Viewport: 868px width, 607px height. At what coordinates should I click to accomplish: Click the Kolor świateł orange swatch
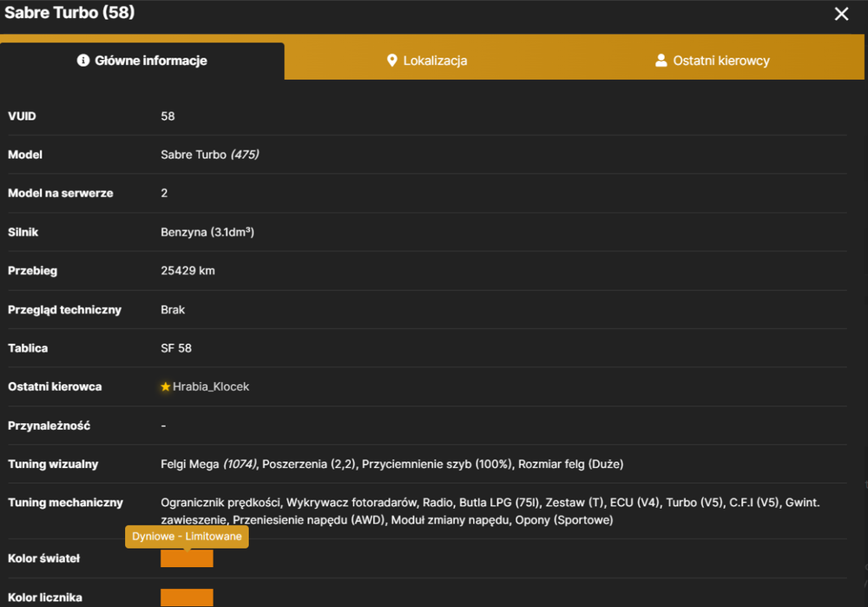coord(187,558)
